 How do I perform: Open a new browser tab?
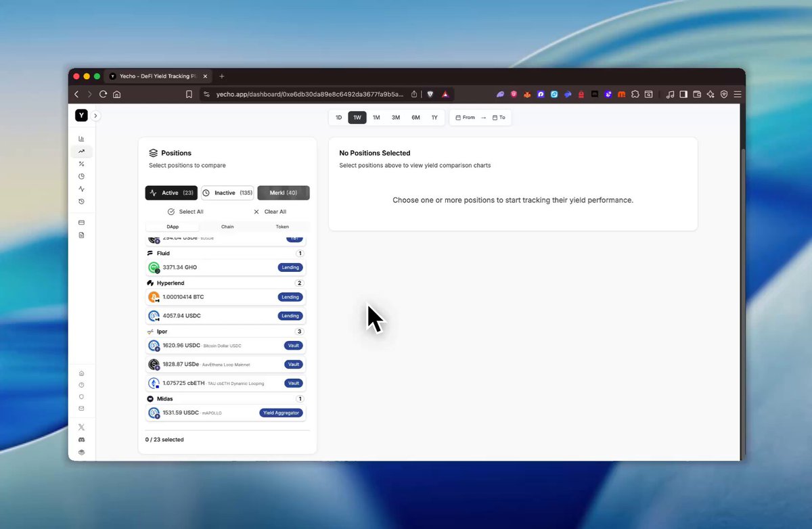[x=222, y=76]
